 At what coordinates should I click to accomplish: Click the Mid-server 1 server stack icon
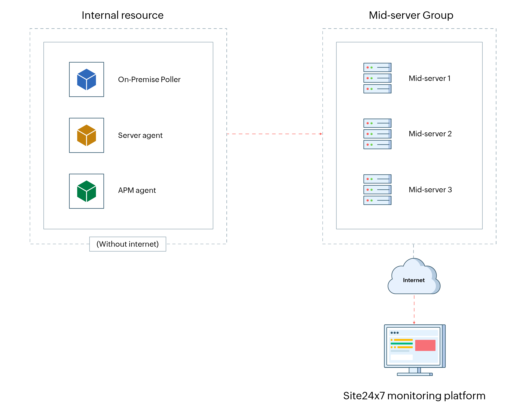tap(377, 78)
